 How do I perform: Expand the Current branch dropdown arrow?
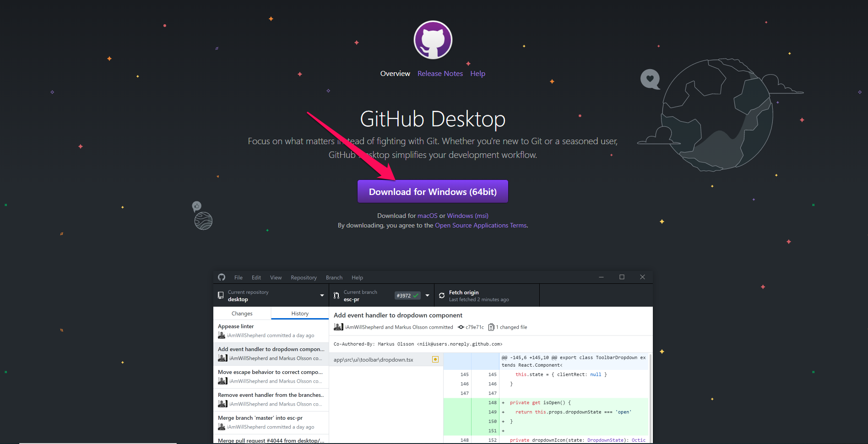pyautogui.click(x=427, y=296)
